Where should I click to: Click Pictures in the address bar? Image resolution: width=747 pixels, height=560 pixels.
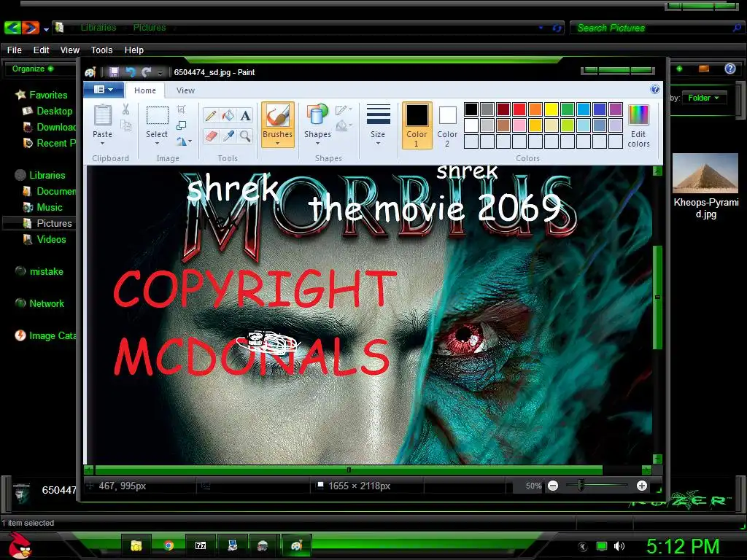(149, 28)
